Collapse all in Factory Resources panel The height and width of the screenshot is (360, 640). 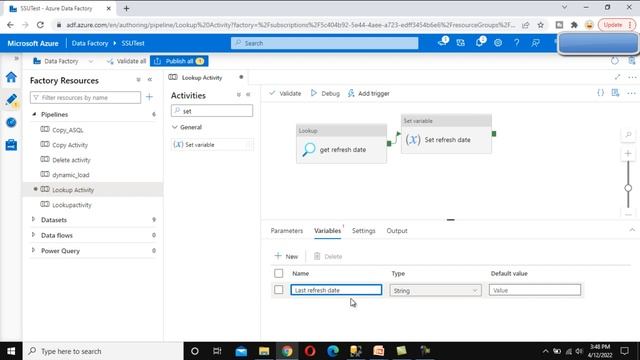[x=138, y=80]
